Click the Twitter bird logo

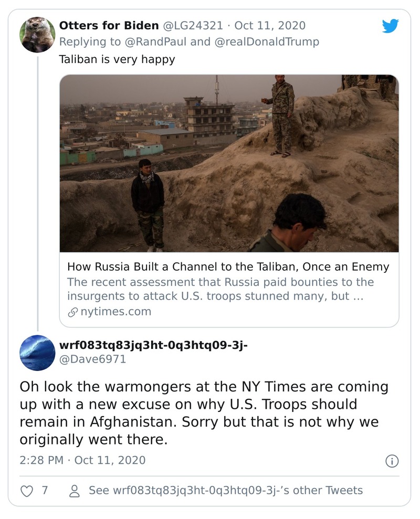[390, 26]
